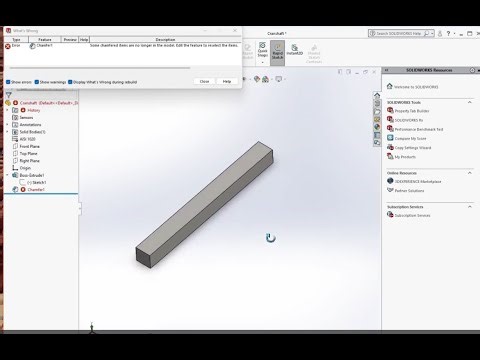Screen dimensions: 480x360
Task: Click the SOLIDWORKS Rx icon
Action: click(x=390, y=119)
